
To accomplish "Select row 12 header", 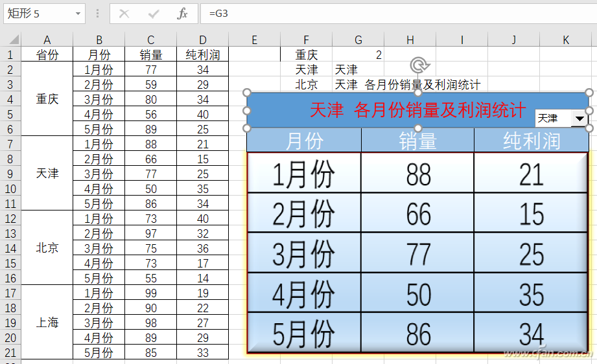I will (x=10, y=218).
